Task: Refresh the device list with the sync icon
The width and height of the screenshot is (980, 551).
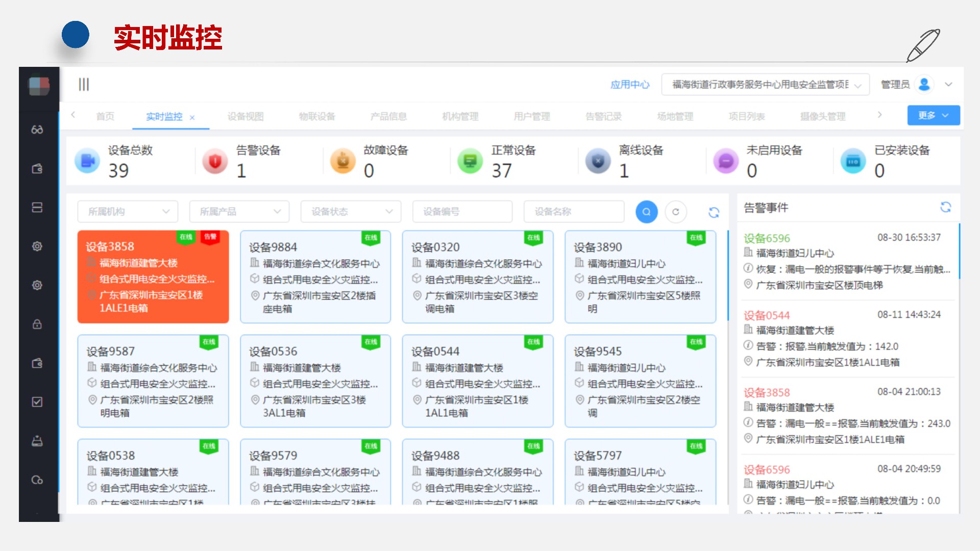Action: tap(714, 212)
